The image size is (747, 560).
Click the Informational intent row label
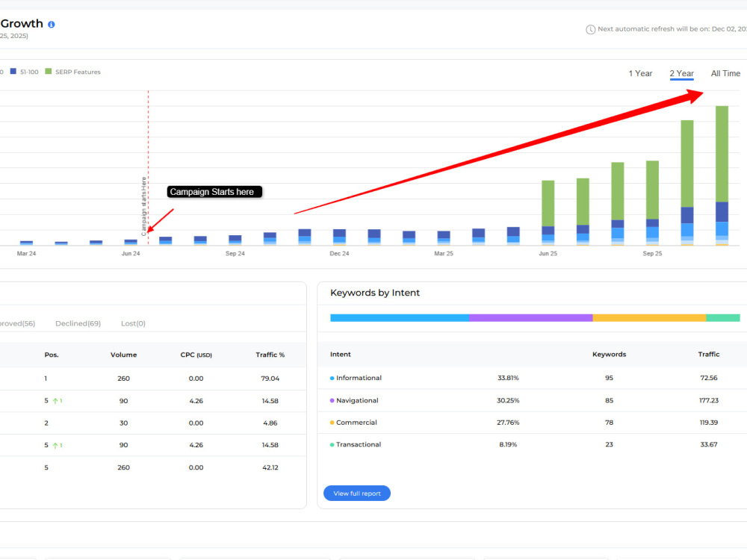pos(359,378)
